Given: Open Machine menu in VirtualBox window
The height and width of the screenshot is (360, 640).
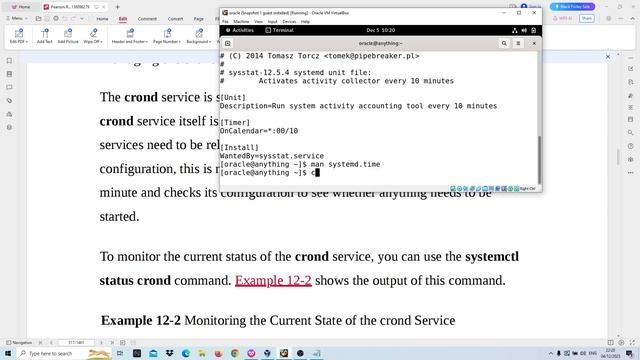Looking at the screenshot, I should [x=241, y=22].
